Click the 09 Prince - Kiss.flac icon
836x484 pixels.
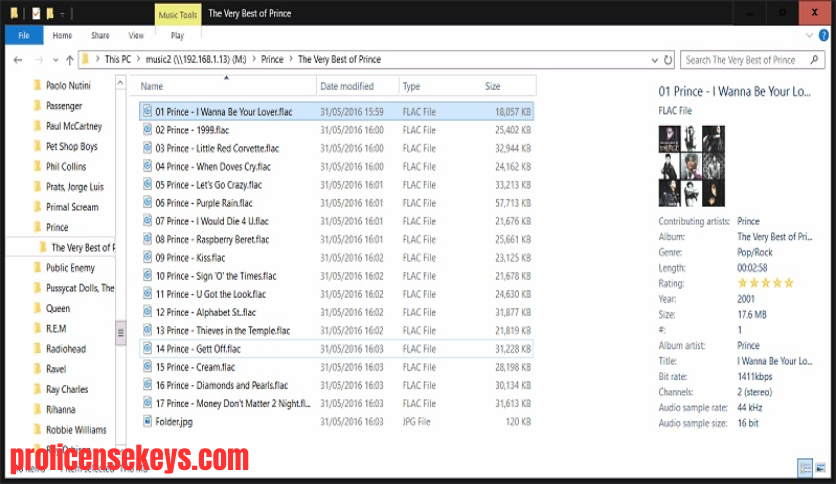click(x=147, y=257)
